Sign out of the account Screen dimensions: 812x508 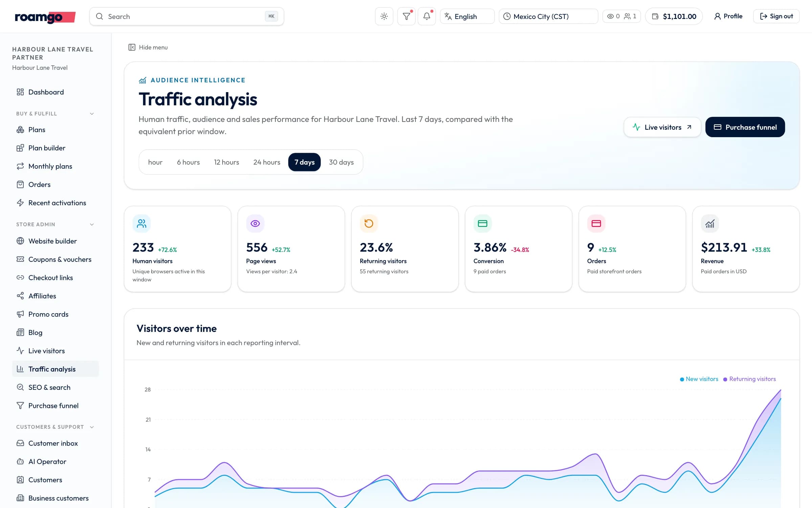[x=776, y=16]
